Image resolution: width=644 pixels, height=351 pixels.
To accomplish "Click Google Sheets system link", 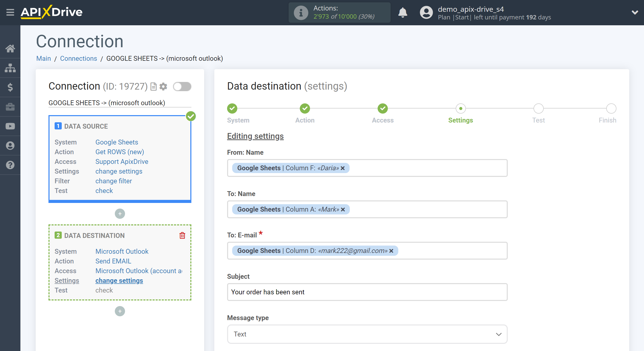I will coord(117,142).
